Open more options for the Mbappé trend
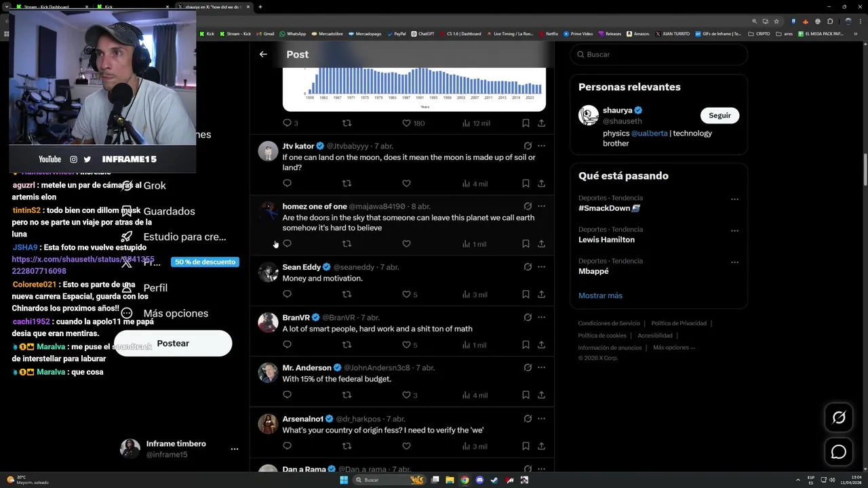 coord(734,262)
